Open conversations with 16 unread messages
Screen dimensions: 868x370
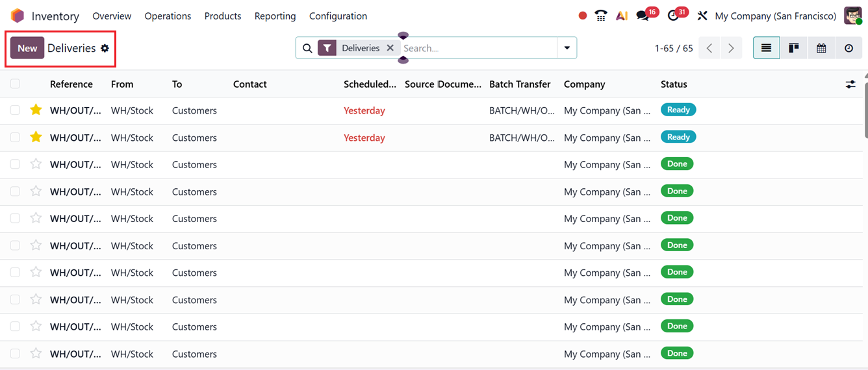(643, 16)
